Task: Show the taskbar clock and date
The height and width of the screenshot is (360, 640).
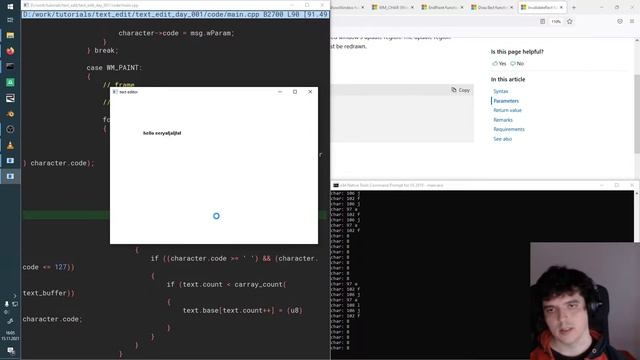Action: pos(10,336)
